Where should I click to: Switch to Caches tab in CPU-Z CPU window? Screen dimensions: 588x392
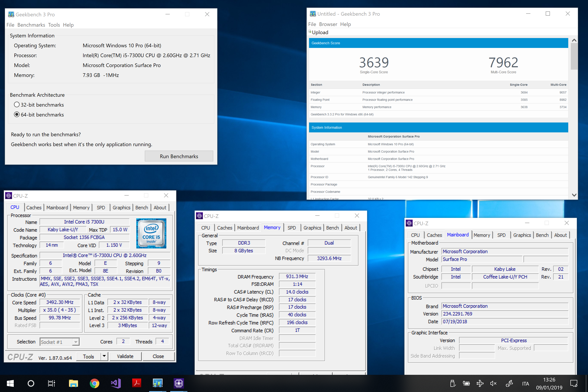[x=34, y=208]
